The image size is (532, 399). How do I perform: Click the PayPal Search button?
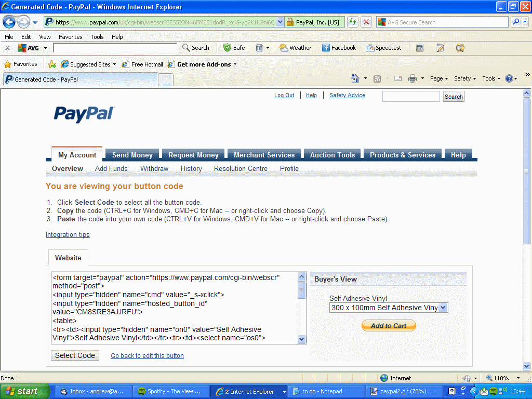point(453,97)
